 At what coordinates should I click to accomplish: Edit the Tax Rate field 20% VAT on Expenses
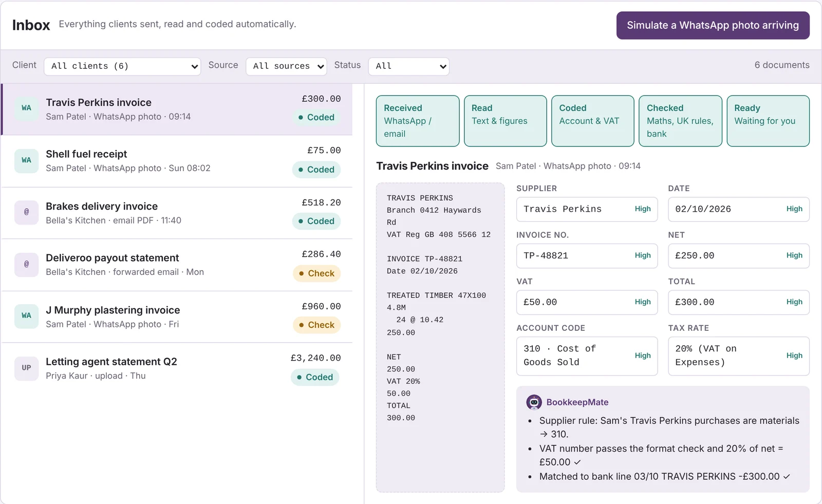pyautogui.click(x=739, y=356)
